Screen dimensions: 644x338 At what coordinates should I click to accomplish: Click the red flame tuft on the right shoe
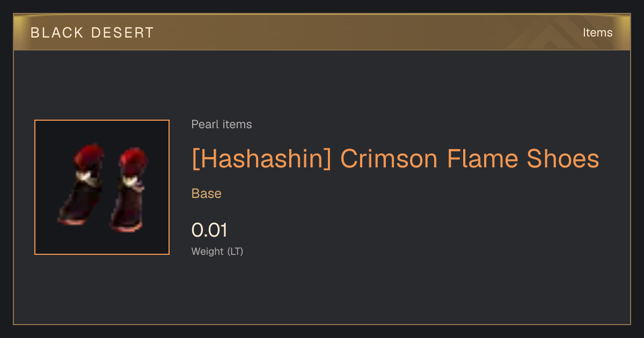[133, 160]
